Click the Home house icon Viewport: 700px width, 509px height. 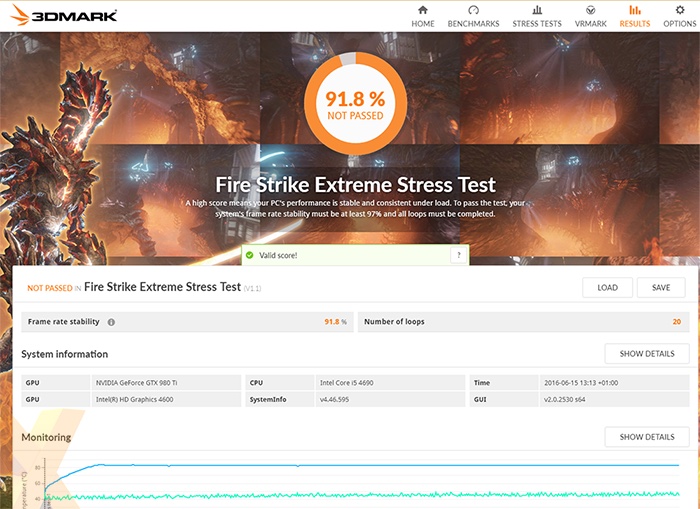[422, 10]
